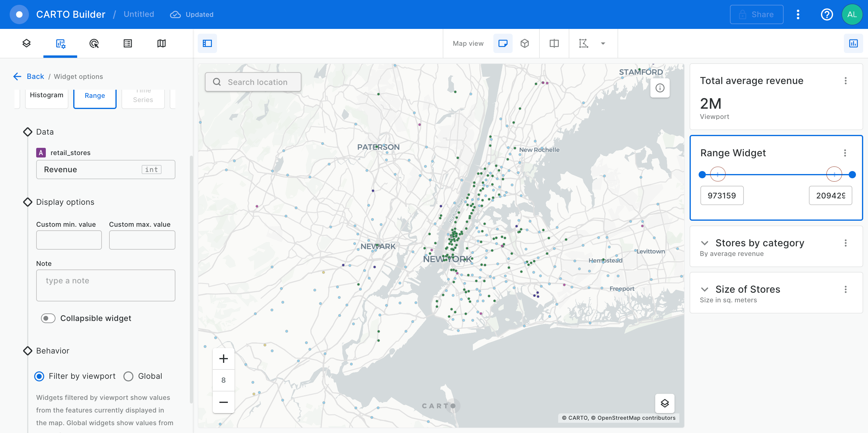
Task: Click the Map view label
Action: [x=468, y=43]
